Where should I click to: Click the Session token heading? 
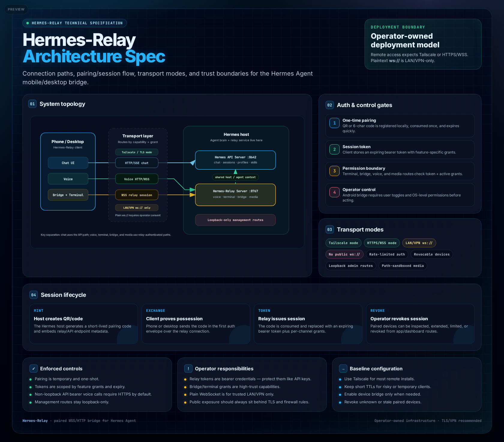click(x=356, y=147)
